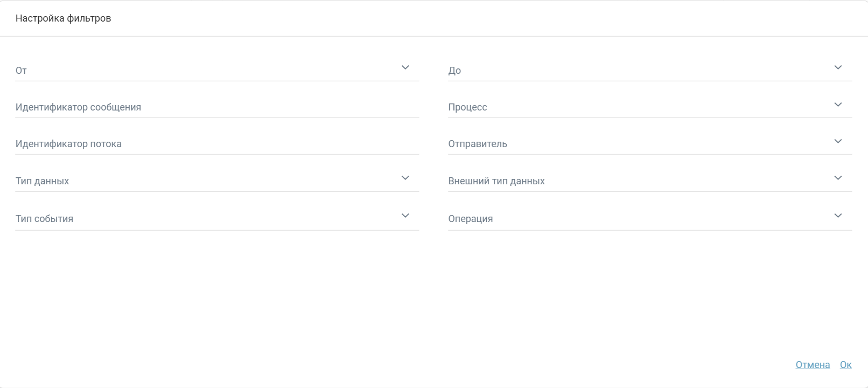Expand the Тип события chevron arrow
The width and height of the screenshot is (868, 388).
pos(405,216)
